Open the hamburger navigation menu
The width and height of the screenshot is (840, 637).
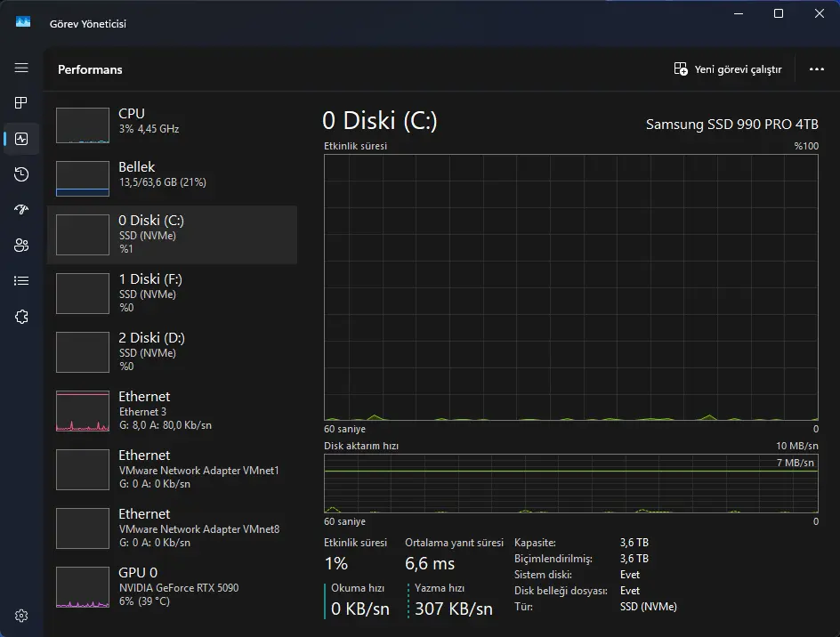click(21, 68)
